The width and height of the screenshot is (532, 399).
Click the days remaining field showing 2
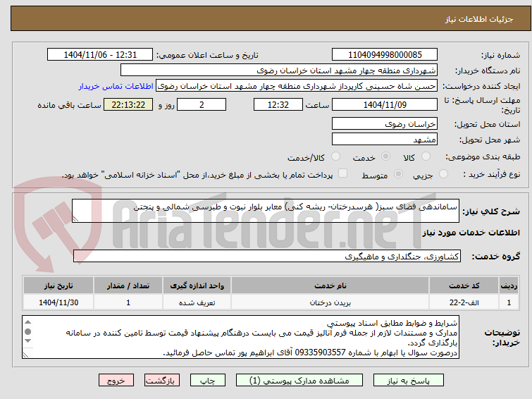coord(202,104)
